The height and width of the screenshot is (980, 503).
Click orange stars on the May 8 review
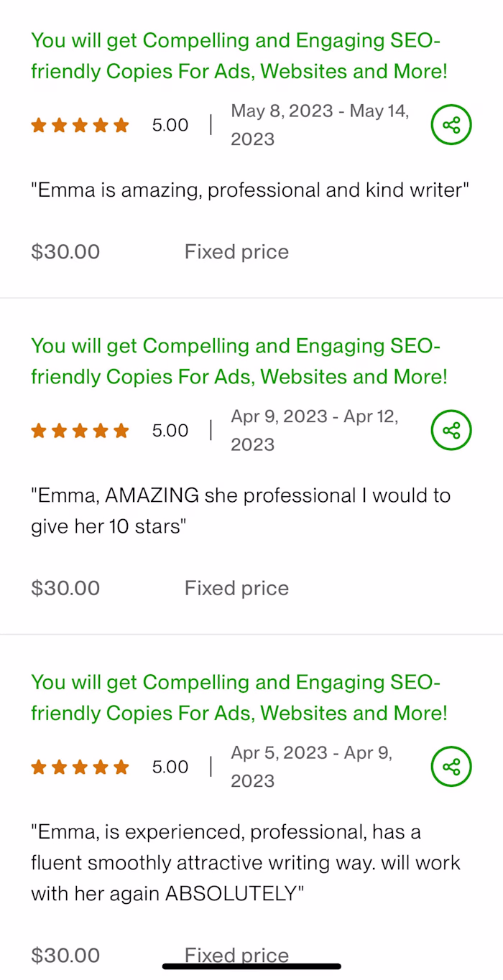tap(80, 126)
